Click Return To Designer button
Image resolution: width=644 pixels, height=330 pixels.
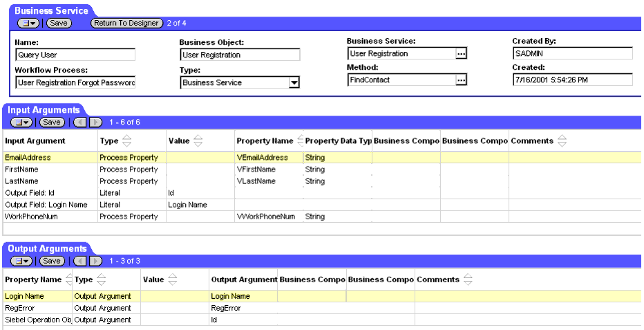(x=126, y=24)
